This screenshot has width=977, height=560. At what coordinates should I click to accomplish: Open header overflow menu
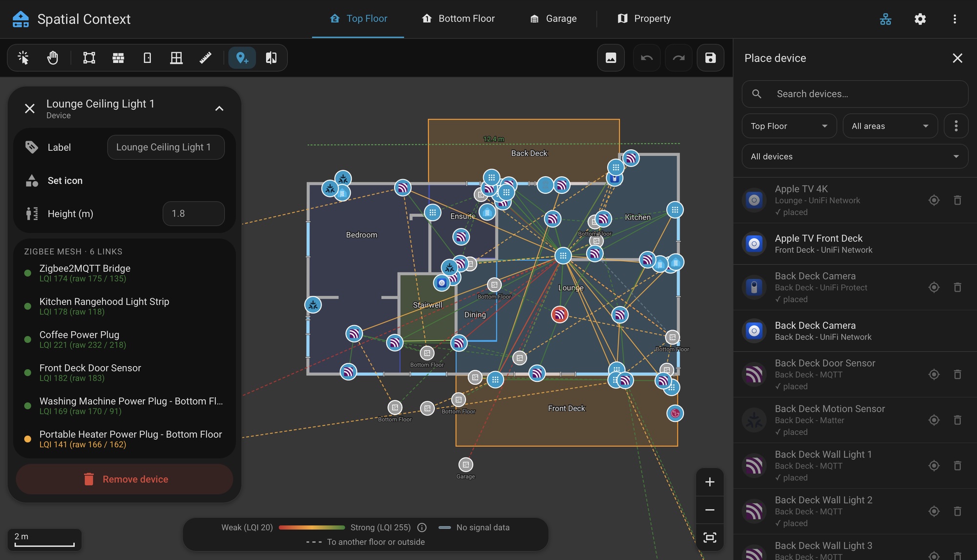955,19
